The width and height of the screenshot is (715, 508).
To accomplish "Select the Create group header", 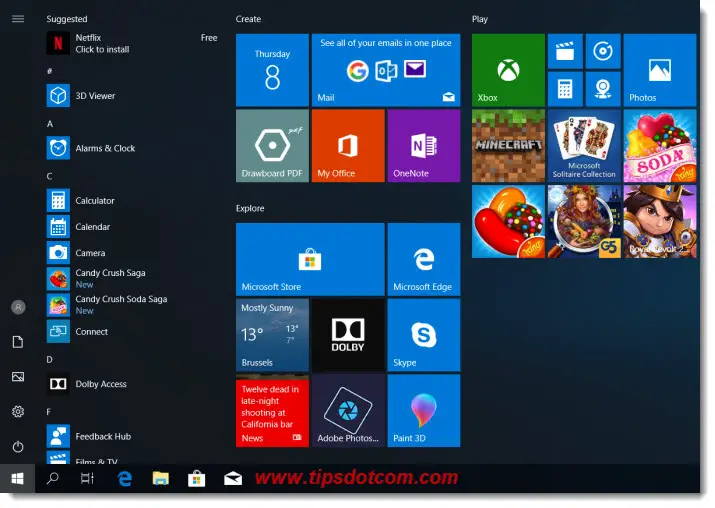I will pos(249,19).
